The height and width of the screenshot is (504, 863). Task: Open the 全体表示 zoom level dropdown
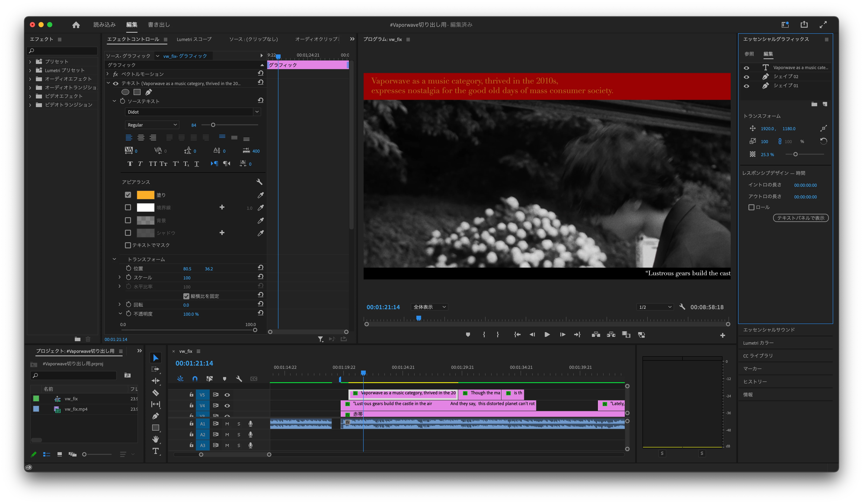(x=429, y=307)
